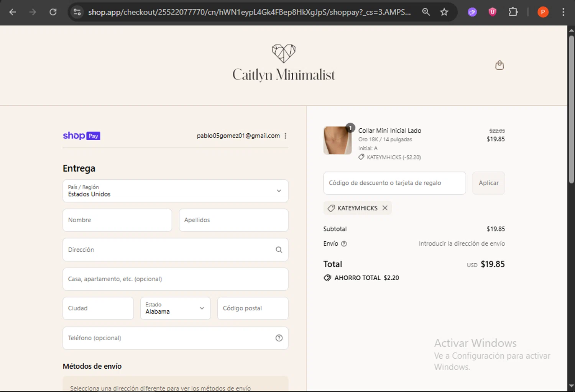Click the email pablo05gomez01@gmail.com
The height and width of the screenshot is (392, 575).
[x=238, y=136]
